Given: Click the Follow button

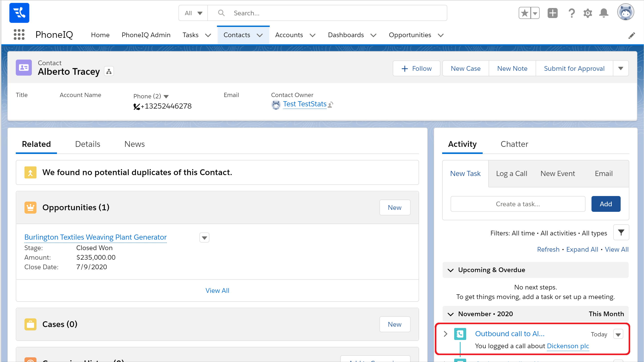Looking at the screenshot, I should 417,69.
